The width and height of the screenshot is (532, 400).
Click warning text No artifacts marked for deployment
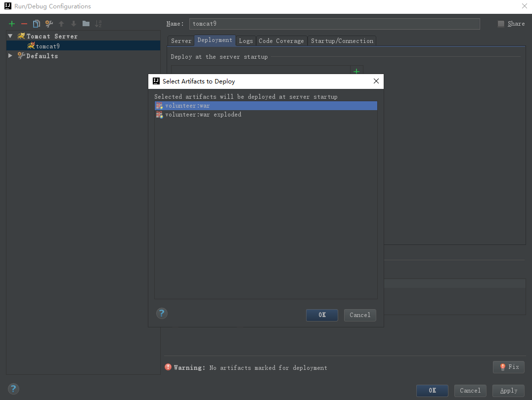[268, 368]
